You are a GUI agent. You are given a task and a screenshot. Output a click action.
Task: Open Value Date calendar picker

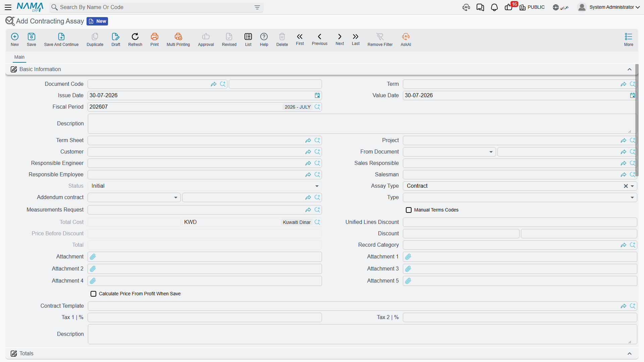click(633, 96)
